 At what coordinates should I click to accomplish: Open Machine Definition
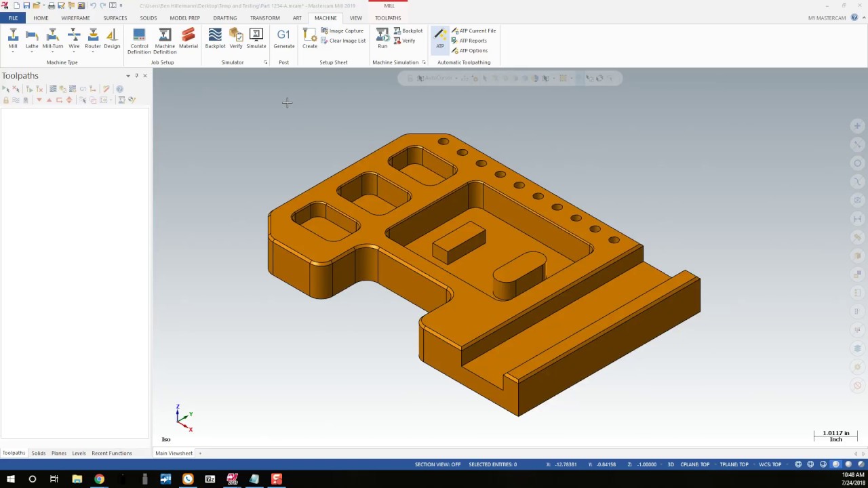(x=165, y=41)
